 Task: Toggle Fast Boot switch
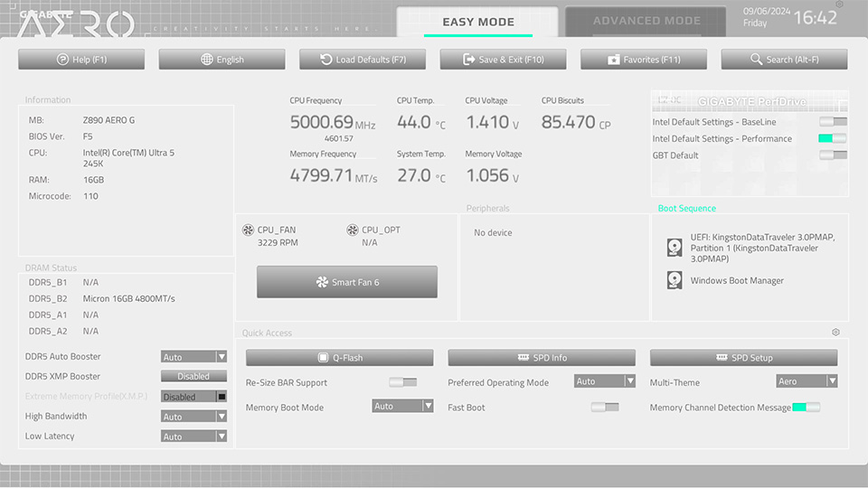pos(605,408)
